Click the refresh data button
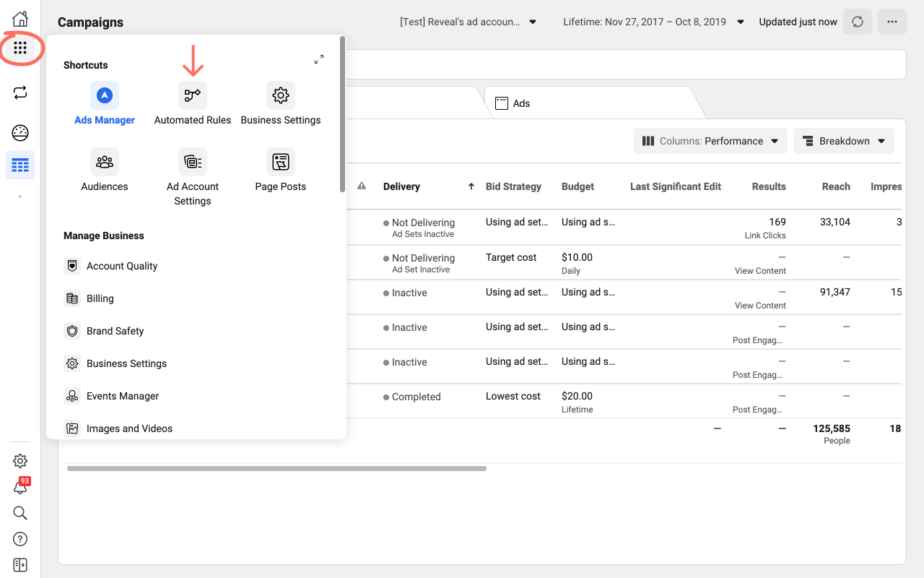 (x=858, y=22)
